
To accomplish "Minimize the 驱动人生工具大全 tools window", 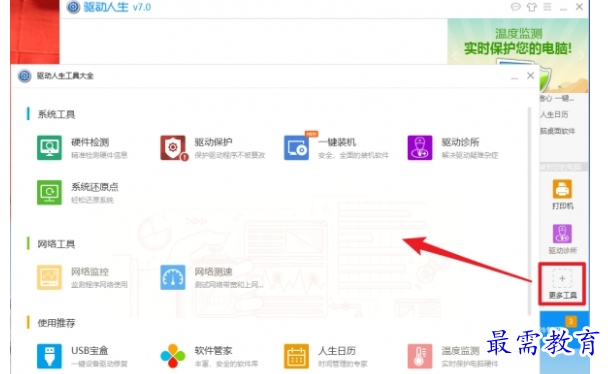I will (x=515, y=77).
